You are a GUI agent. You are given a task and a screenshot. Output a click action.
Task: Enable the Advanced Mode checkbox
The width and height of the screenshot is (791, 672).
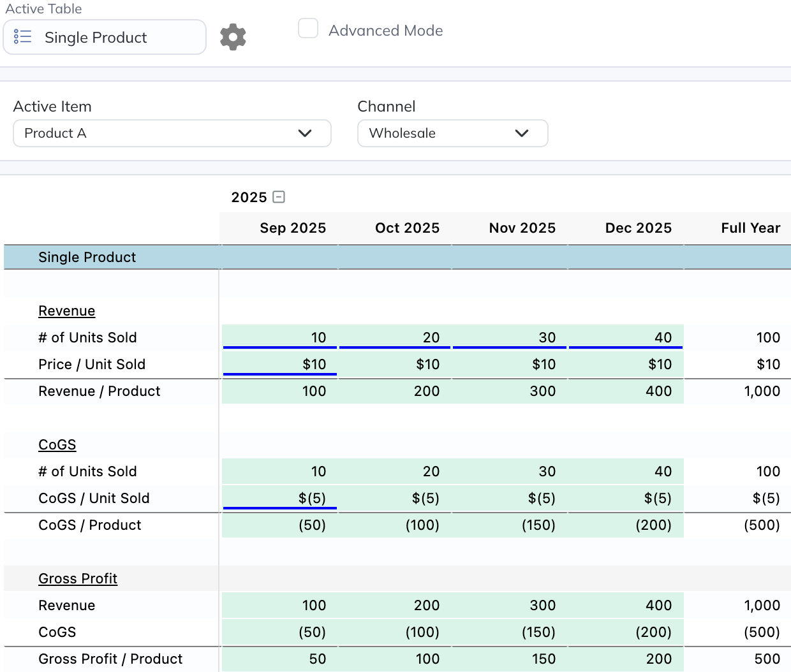pyautogui.click(x=308, y=29)
